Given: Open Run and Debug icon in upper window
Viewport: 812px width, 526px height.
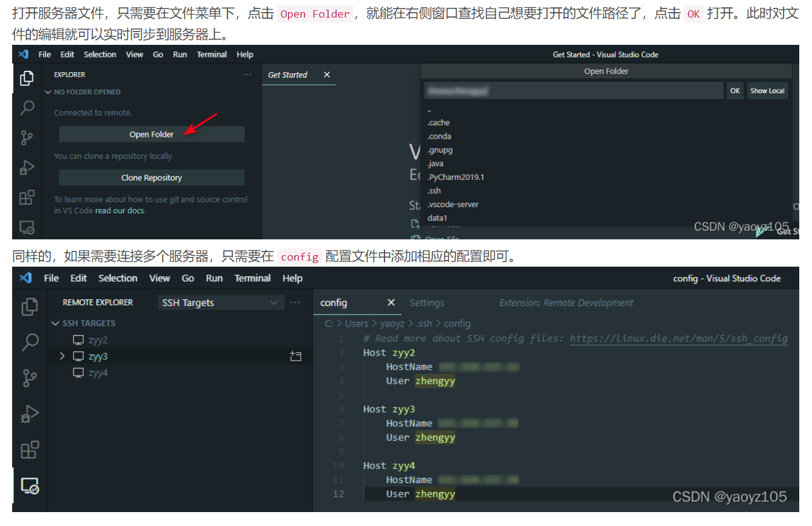Looking at the screenshot, I should point(27,167).
